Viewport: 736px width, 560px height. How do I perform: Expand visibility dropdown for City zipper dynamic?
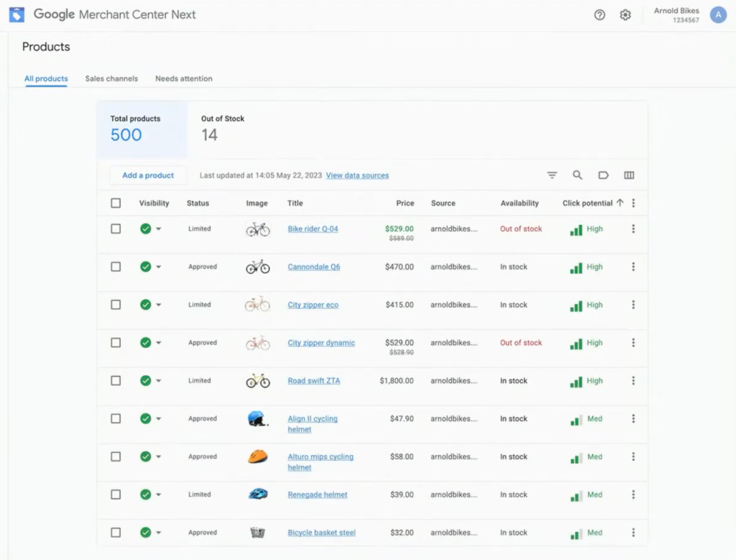159,343
